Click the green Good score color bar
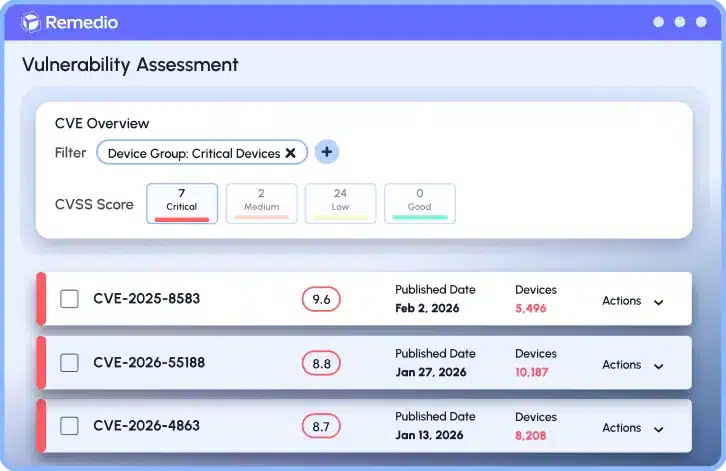Screen dimensions: 726x471 coord(419,217)
